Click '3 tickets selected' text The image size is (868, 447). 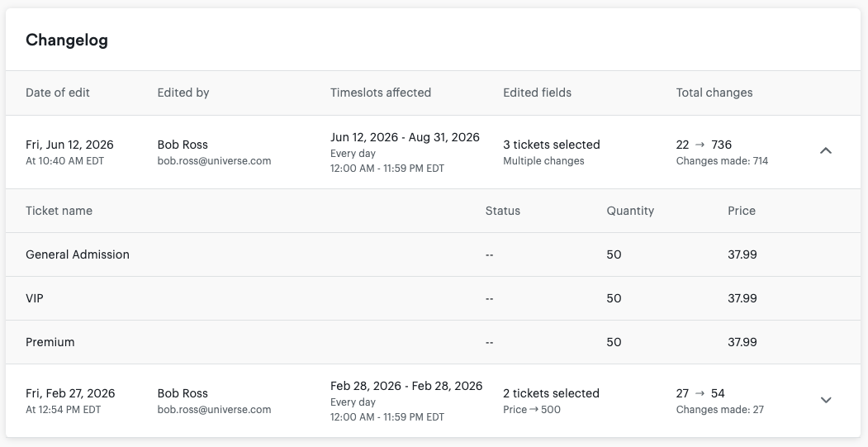coord(552,145)
